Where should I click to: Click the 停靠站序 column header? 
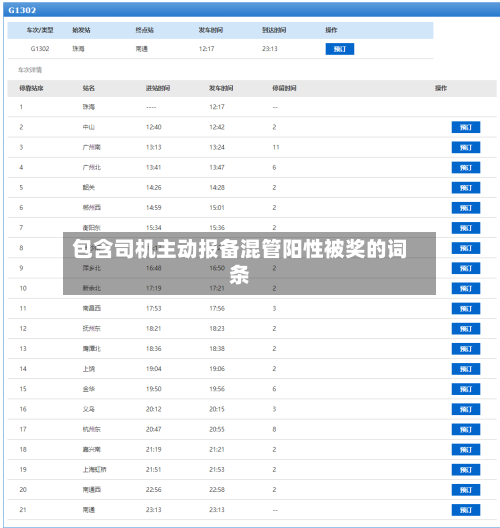[31, 88]
